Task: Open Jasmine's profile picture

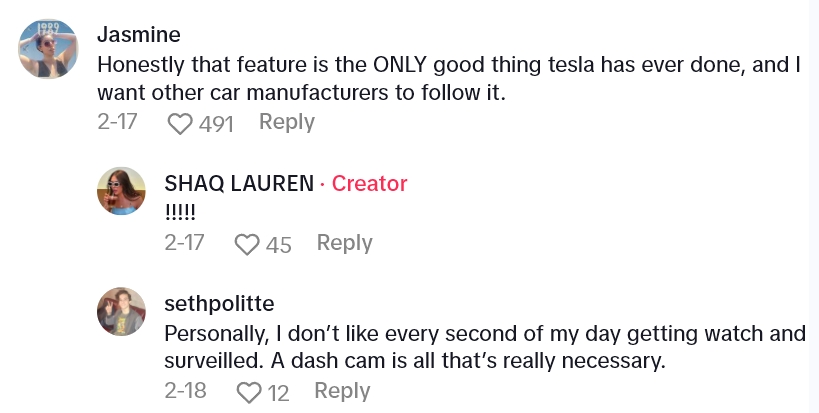Action: [x=49, y=48]
